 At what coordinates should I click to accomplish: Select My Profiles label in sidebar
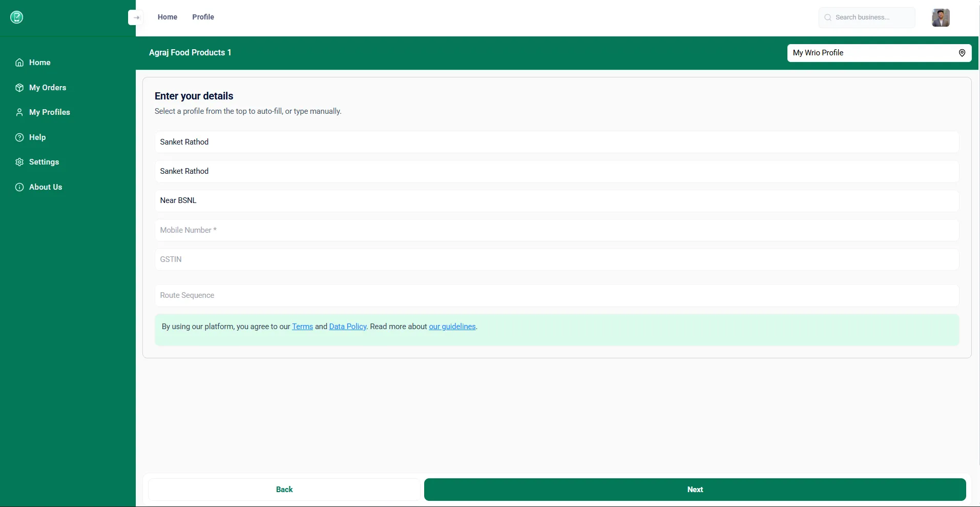50,112
